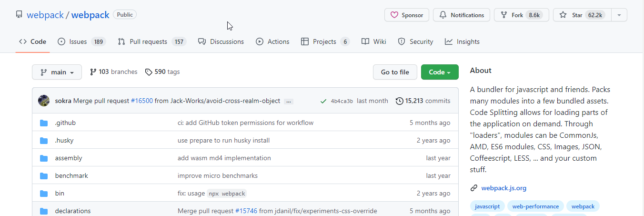The height and width of the screenshot is (216, 644).
Task: Open the assembly folder
Action: (69, 158)
